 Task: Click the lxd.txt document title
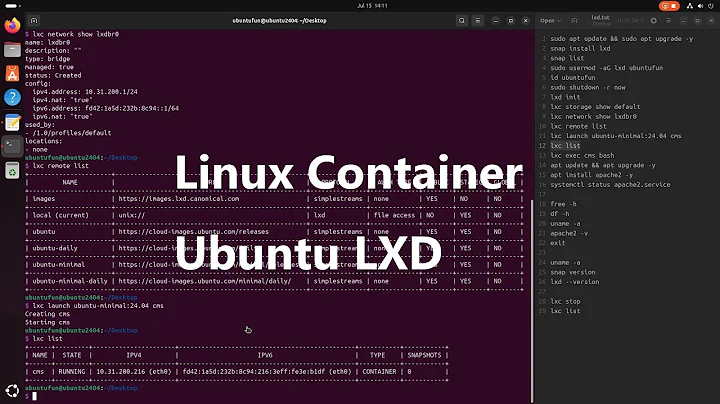(601, 17)
